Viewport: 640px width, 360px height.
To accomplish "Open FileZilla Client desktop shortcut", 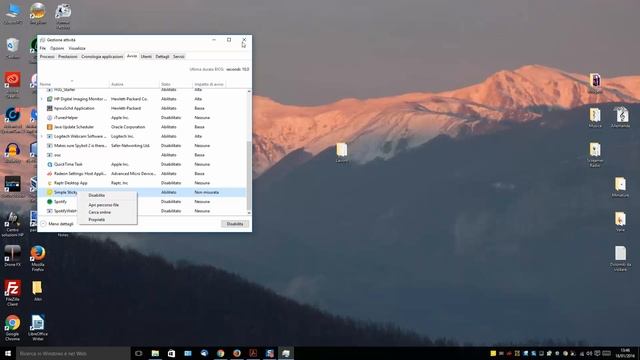I will point(12,293).
